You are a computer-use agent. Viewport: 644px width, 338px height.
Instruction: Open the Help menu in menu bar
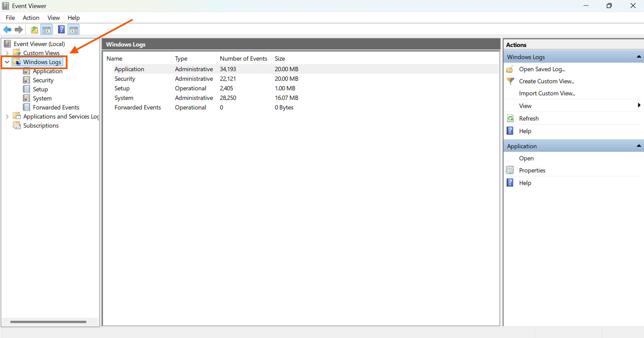click(74, 18)
